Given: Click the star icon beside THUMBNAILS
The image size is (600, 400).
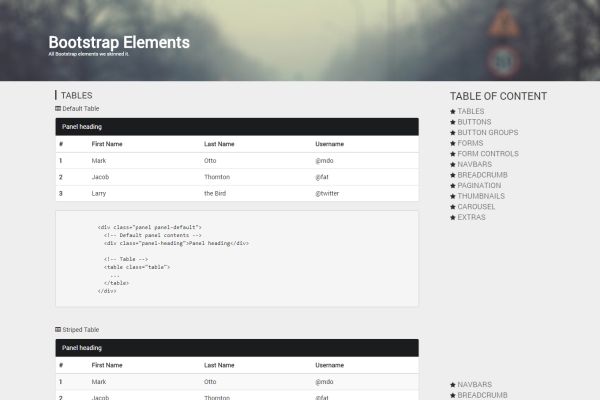Looking at the screenshot, I should point(453,196).
